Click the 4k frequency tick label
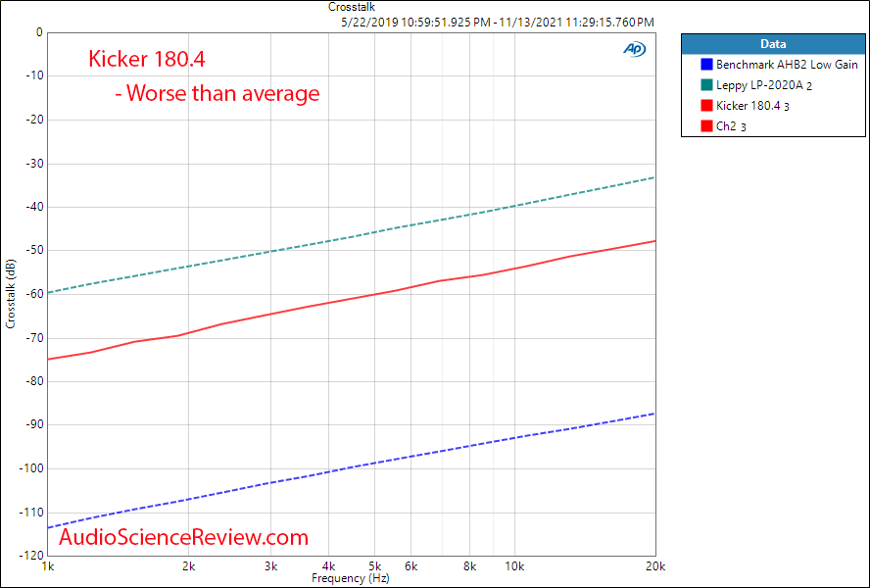Screen dimensions: 870x588 click(329, 566)
